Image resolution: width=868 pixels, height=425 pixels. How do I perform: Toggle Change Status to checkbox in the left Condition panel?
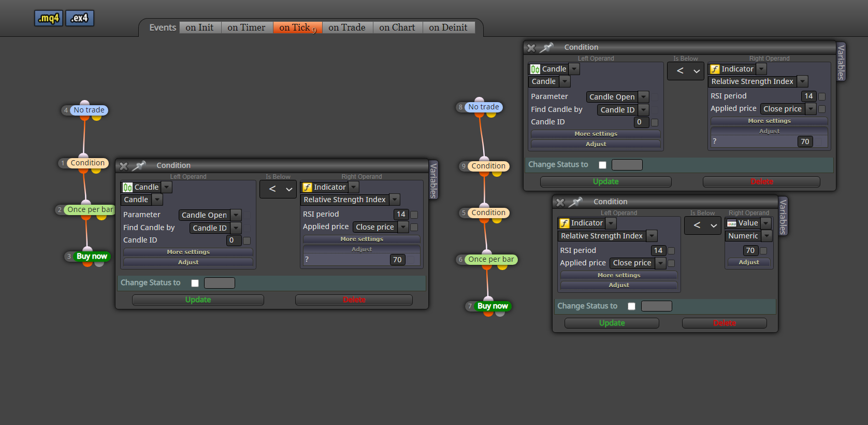click(195, 283)
